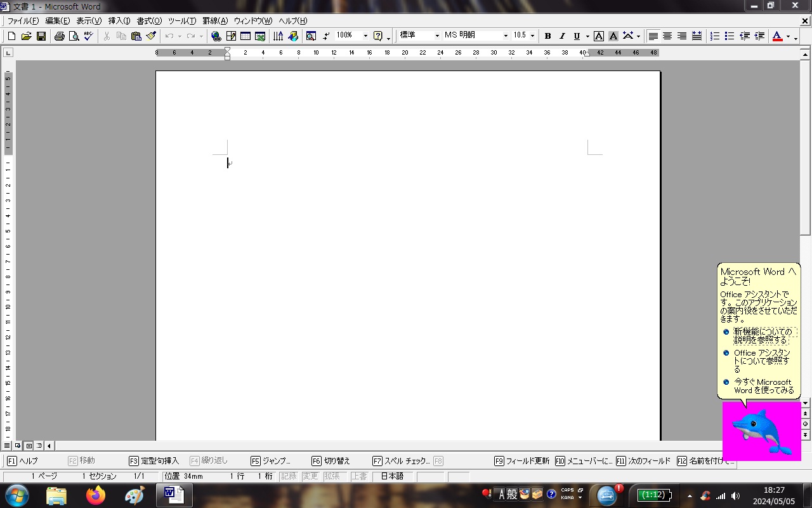Insert a table

click(x=246, y=36)
